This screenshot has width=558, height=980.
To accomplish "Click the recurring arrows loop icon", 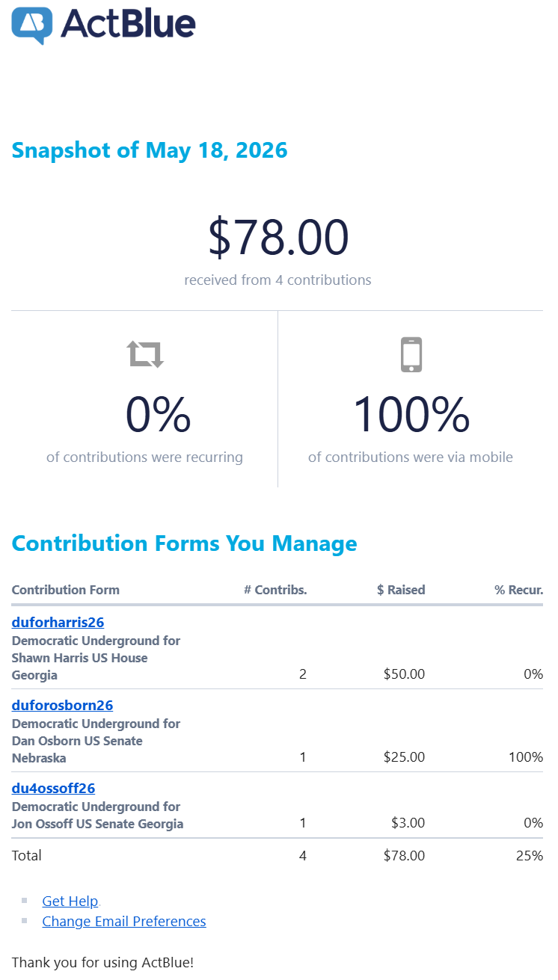I will click(145, 354).
